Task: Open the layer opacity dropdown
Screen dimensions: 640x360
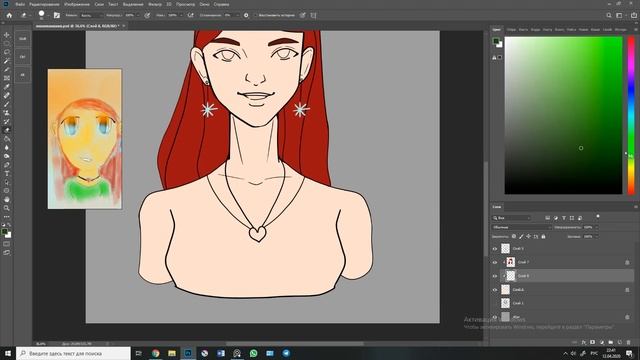Action: click(x=596, y=227)
